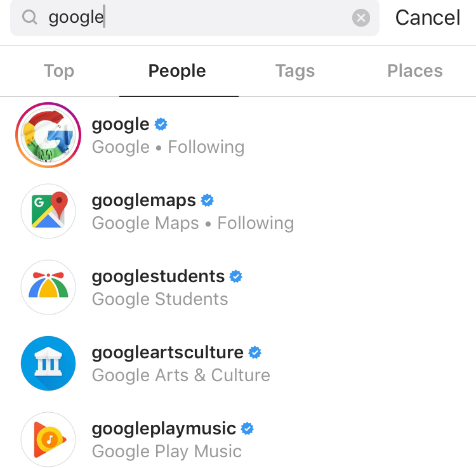476x468 pixels.
Task: Open the google profile picture with story ring
Action: [x=48, y=135]
